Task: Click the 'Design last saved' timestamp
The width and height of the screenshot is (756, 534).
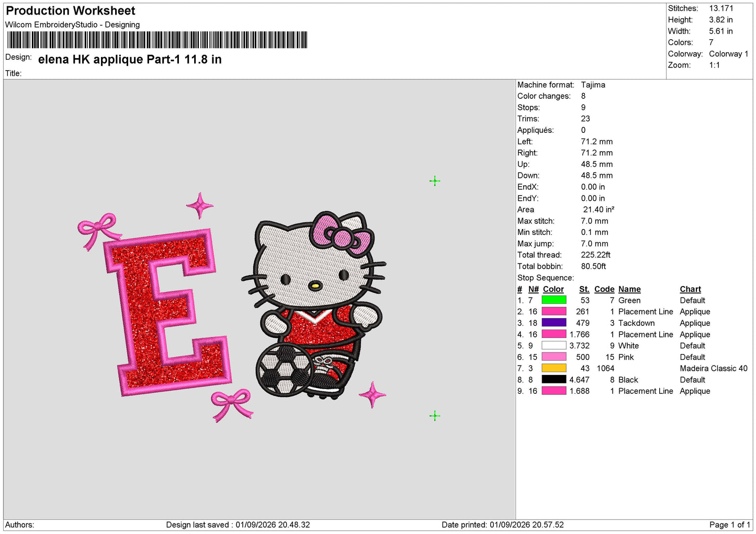Action: click(238, 525)
